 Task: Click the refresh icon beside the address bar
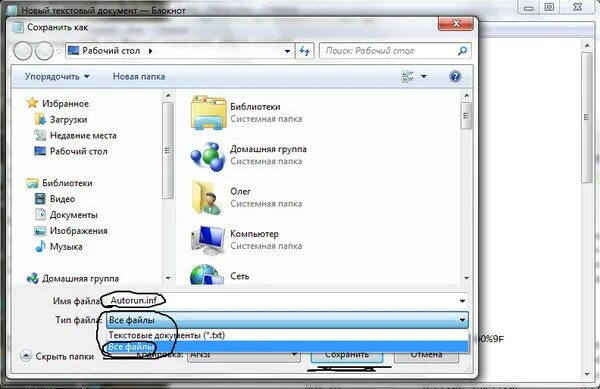305,51
